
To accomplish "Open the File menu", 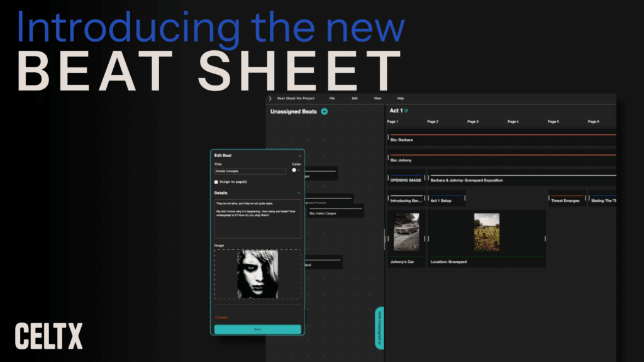I will (331, 98).
